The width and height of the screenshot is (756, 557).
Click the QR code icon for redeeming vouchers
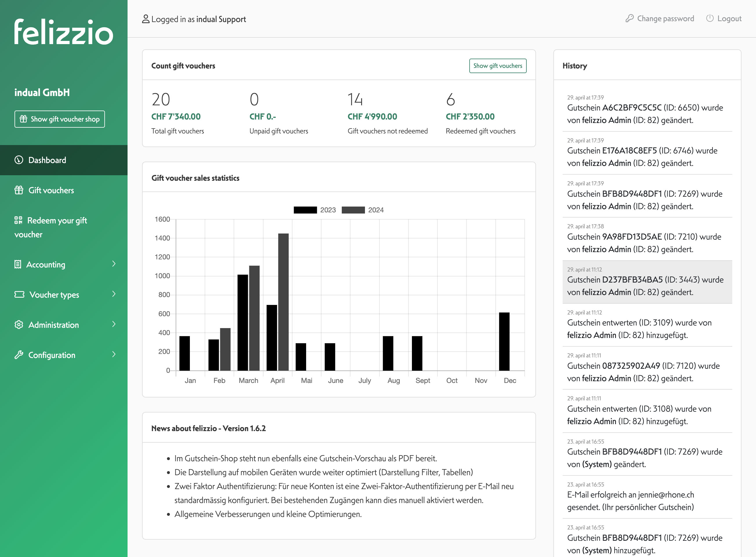tap(19, 220)
